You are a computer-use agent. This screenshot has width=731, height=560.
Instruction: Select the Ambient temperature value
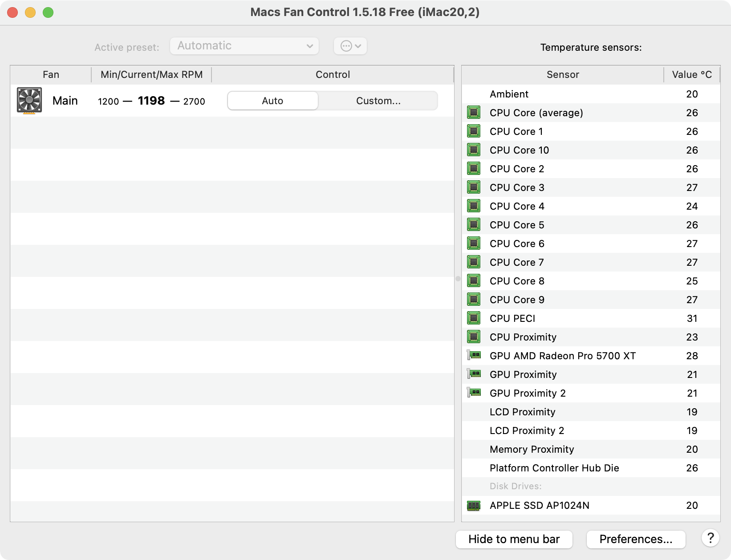pos(692,94)
